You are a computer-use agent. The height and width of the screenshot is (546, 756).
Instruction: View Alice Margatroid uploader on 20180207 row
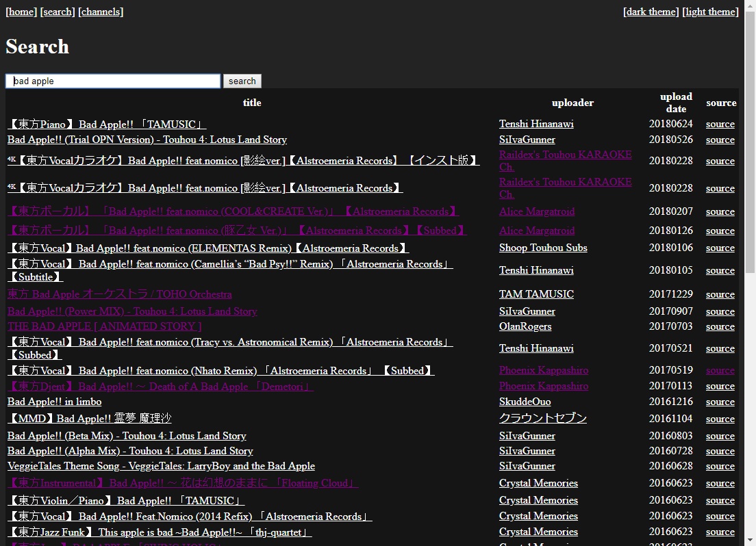pos(537,211)
